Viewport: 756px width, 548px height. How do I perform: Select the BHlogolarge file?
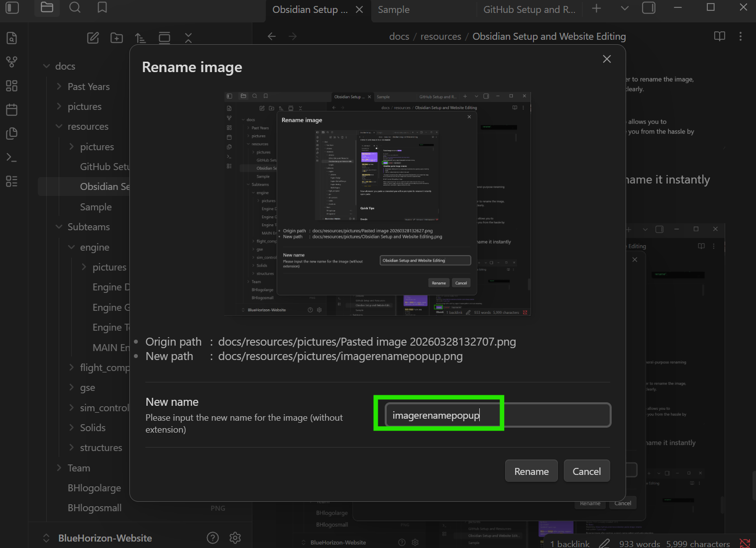click(95, 488)
